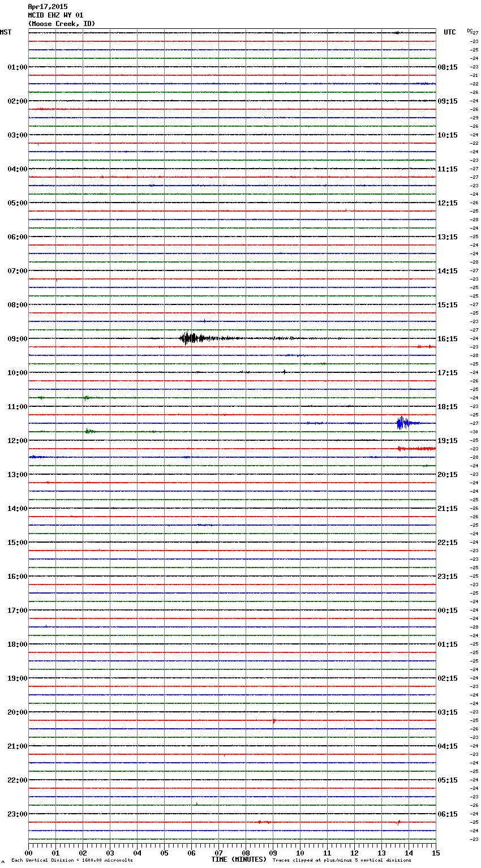Click the 05:15 UTC time label
Image resolution: width=481 pixels, height=868 pixels.
[x=448, y=780]
